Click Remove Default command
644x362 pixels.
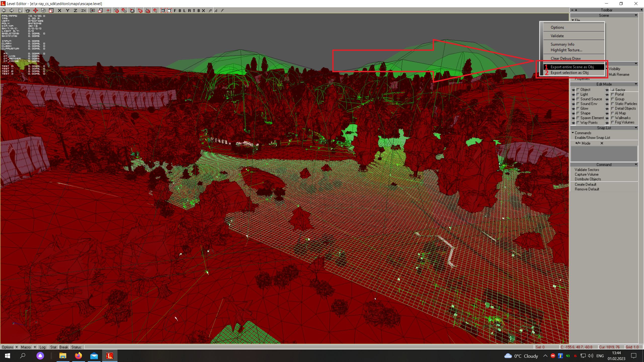(587, 189)
